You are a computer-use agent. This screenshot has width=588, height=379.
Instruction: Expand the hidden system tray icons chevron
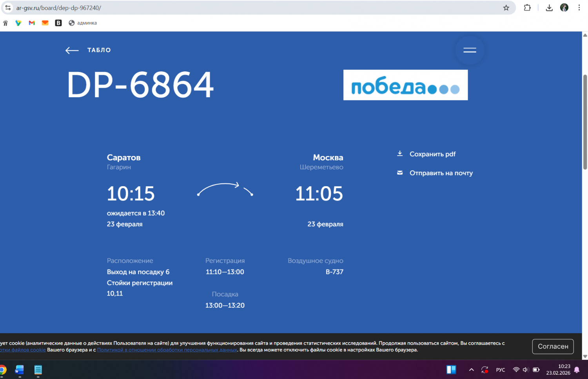point(471,370)
